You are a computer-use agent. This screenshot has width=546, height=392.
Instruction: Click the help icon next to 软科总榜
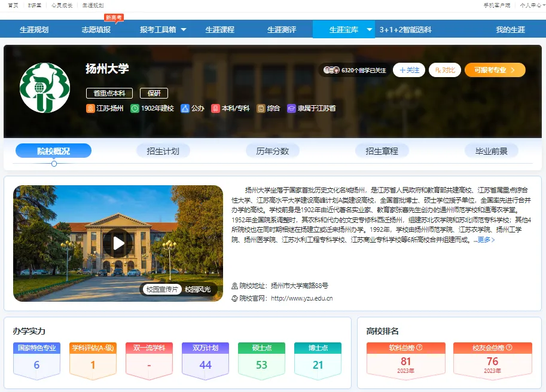click(419, 347)
